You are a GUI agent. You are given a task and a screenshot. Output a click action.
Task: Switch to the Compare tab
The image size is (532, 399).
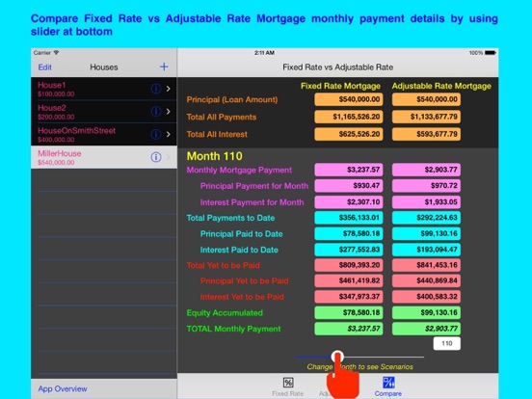(388, 386)
